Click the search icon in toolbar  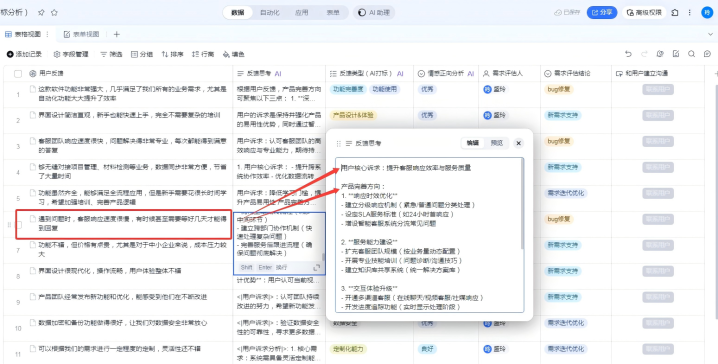[x=691, y=54]
